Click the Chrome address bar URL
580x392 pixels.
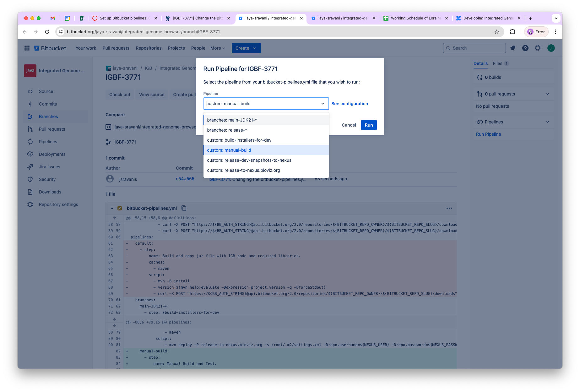click(143, 32)
